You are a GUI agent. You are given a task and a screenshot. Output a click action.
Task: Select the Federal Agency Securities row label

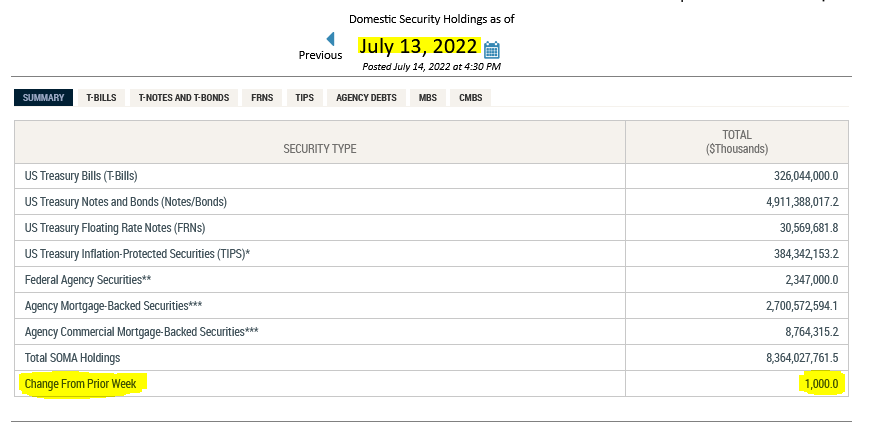pos(88,280)
